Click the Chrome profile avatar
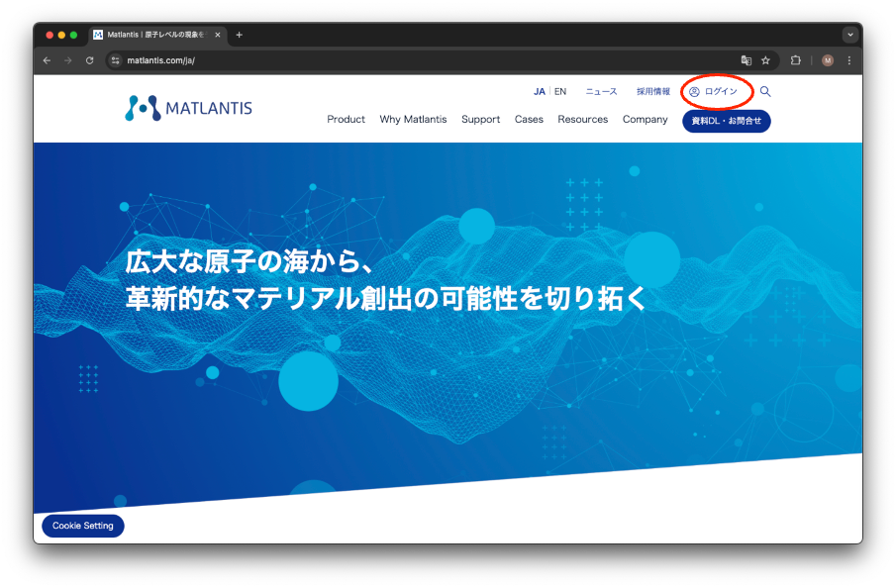The height and width of the screenshot is (588, 896). coord(828,60)
